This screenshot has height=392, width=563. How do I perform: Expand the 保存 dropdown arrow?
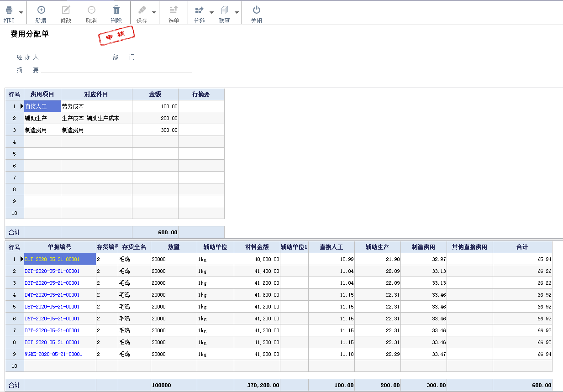tap(154, 13)
